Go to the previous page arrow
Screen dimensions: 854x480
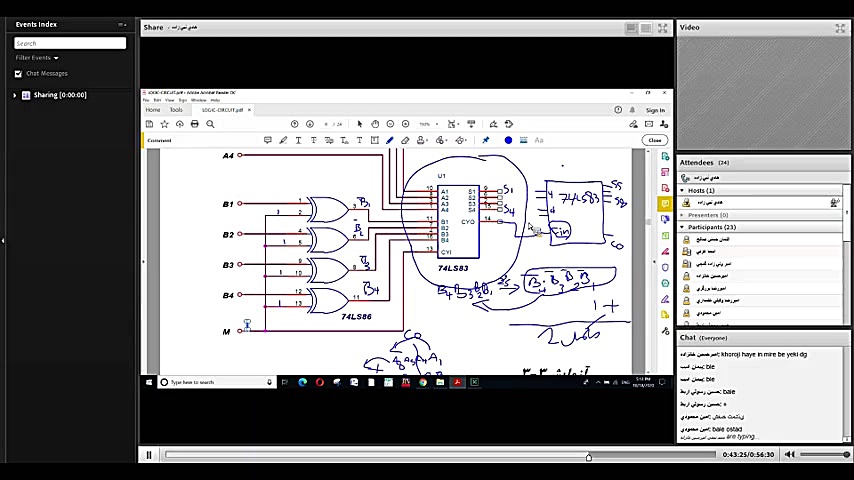[x=295, y=124]
